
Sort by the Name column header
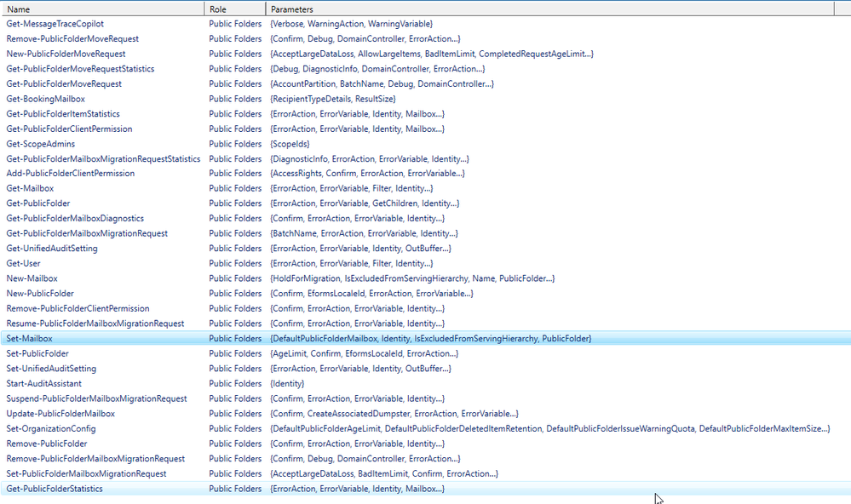(102, 9)
